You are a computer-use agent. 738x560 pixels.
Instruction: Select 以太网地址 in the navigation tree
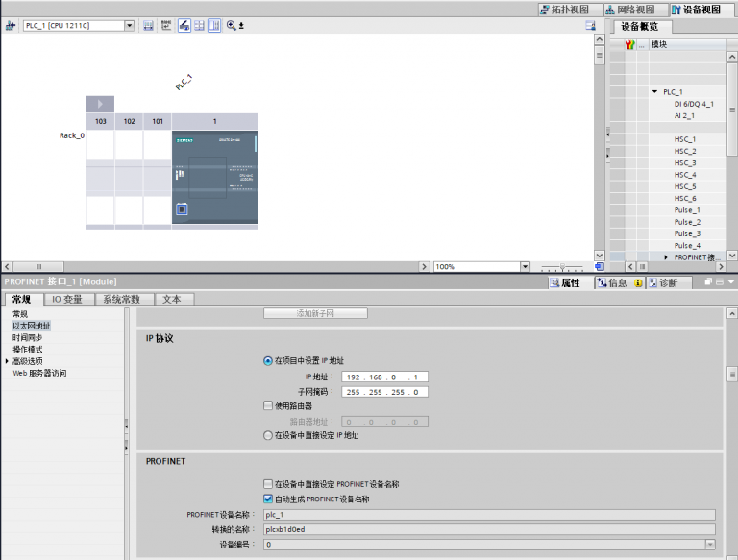[x=32, y=326]
